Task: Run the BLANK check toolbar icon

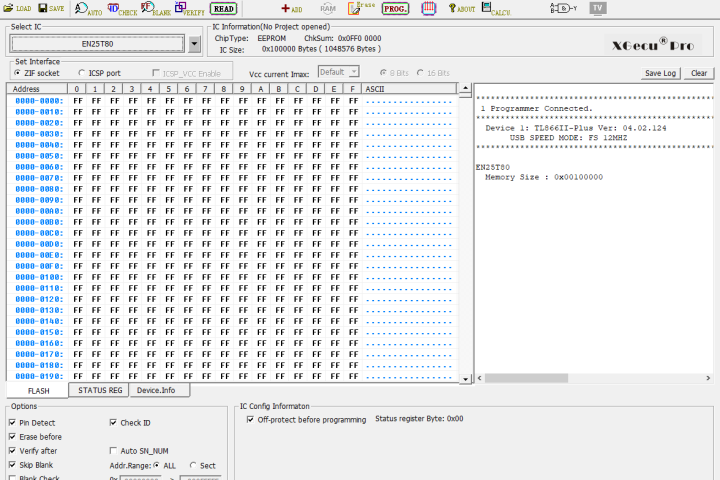Action: [x=156, y=9]
